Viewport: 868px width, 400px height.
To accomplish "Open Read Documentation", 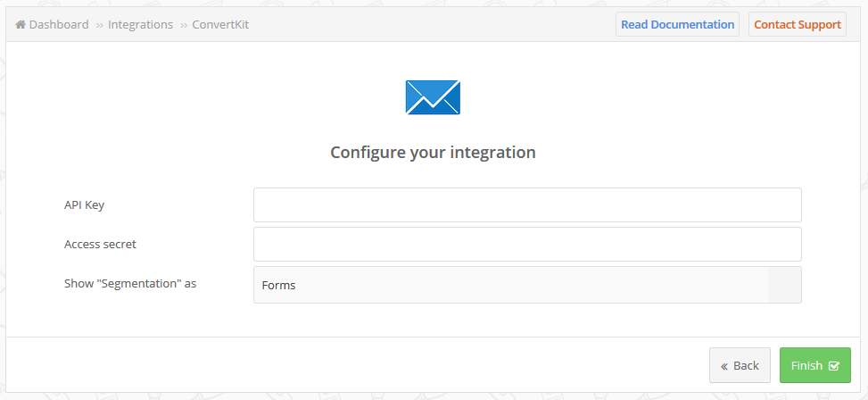I will point(678,24).
